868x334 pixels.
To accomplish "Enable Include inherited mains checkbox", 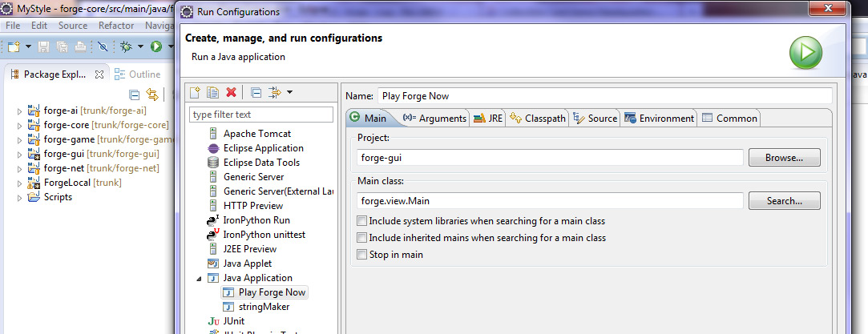I will pos(362,238).
